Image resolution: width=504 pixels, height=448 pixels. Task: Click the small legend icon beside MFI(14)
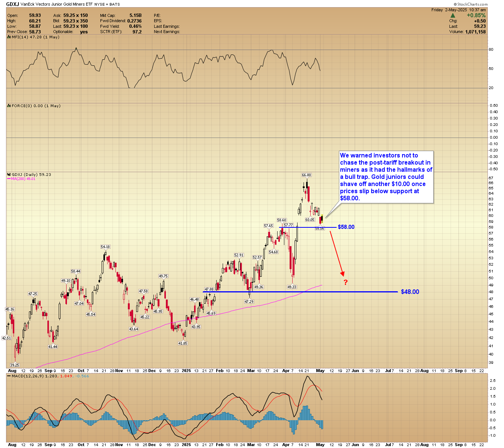point(9,37)
